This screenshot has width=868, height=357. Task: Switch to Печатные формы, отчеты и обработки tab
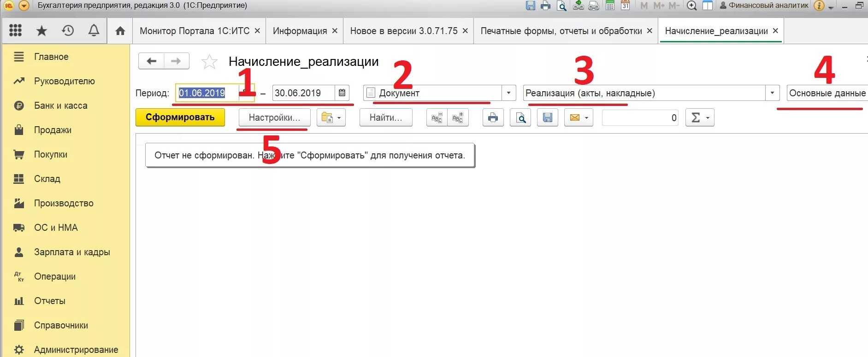(561, 31)
